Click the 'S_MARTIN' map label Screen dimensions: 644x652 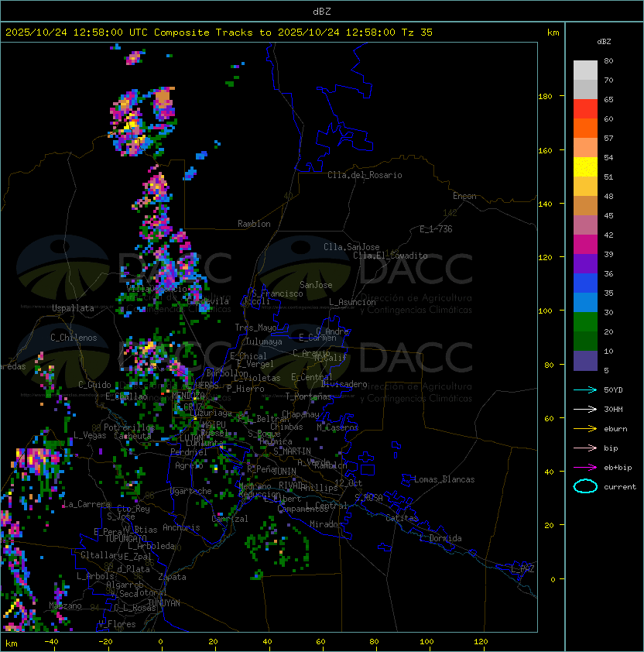pos(293,451)
